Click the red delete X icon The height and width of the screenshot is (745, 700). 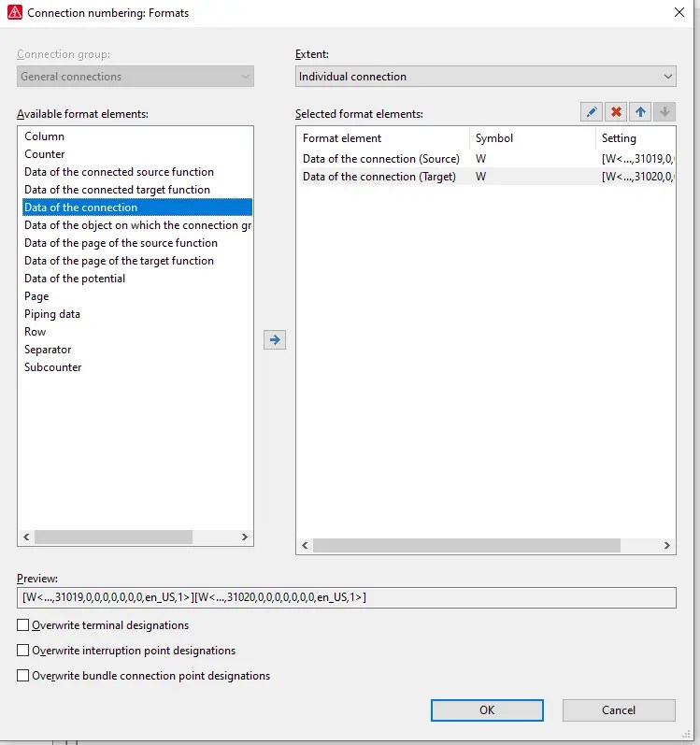tap(616, 112)
